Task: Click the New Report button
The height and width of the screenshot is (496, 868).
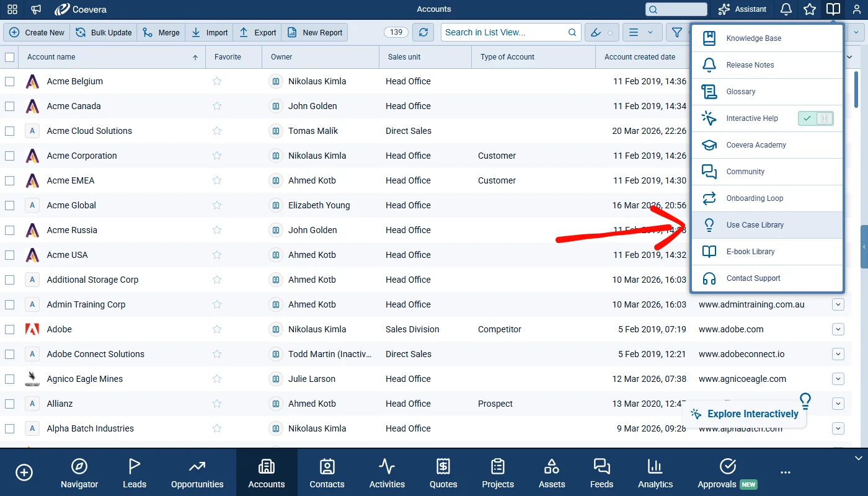Action: click(x=314, y=32)
